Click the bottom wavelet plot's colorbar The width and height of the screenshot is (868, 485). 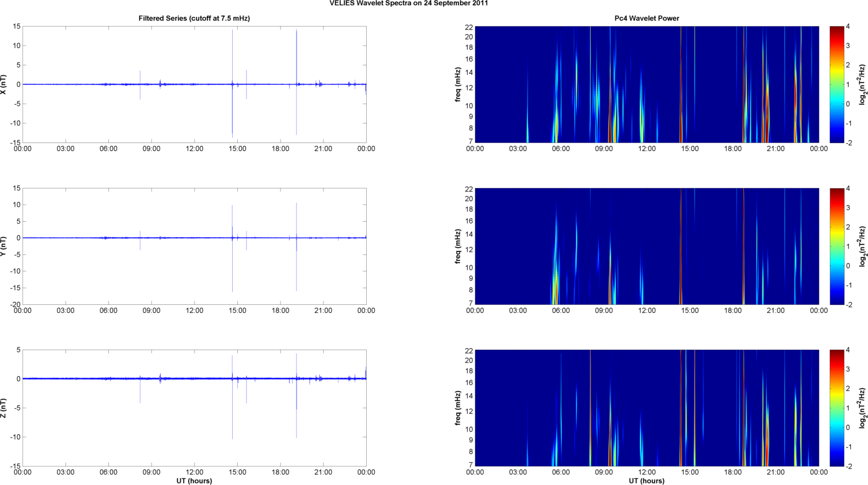[836, 408]
